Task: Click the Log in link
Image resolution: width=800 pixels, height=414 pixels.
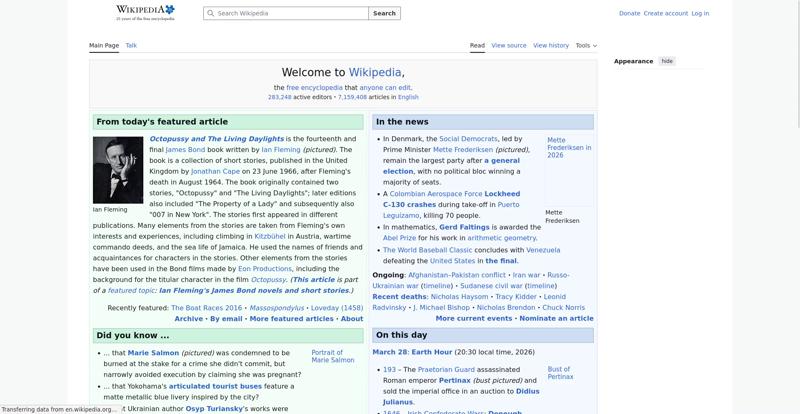Action: (700, 14)
